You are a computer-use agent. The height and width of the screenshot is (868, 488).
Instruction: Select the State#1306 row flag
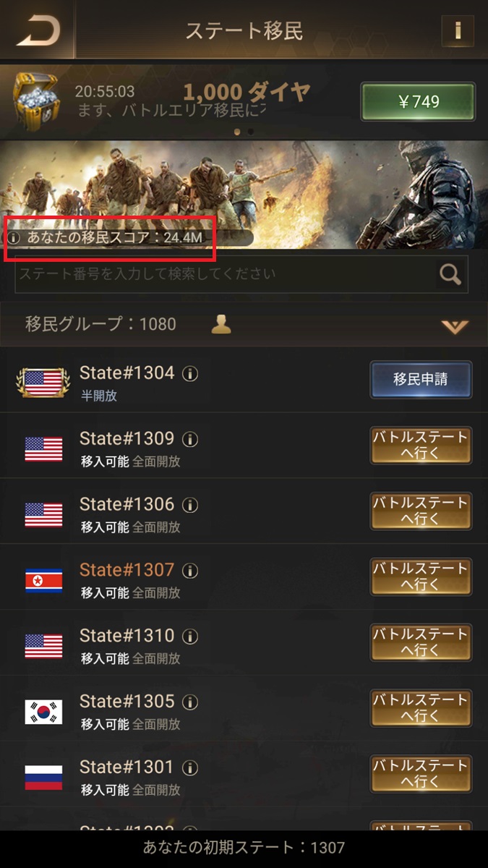[x=43, y=514]
